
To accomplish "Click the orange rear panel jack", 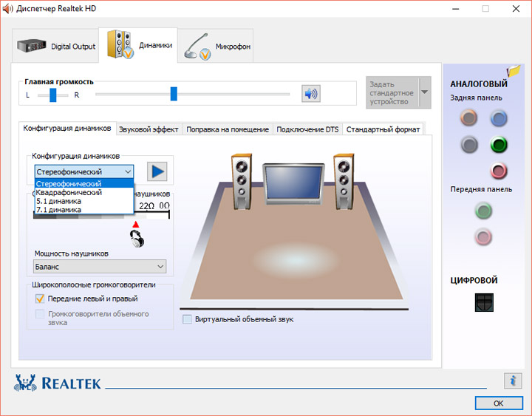I will point(469,118).
